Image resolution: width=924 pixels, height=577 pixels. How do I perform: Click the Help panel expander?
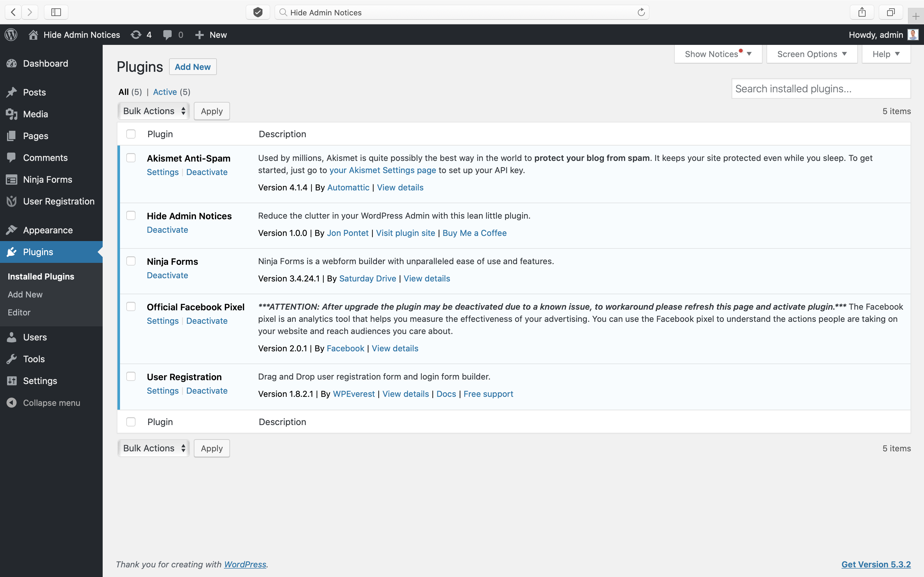click(x=887, y=54)
